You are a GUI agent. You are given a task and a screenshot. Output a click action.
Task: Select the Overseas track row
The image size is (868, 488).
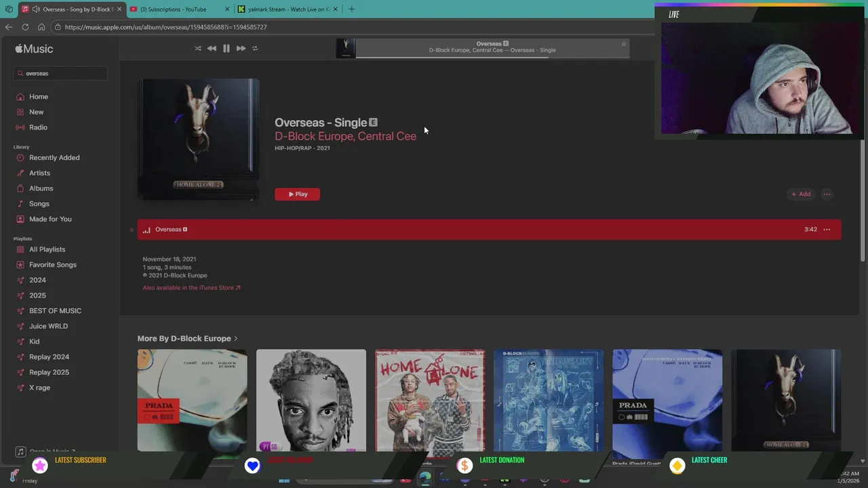489,229
